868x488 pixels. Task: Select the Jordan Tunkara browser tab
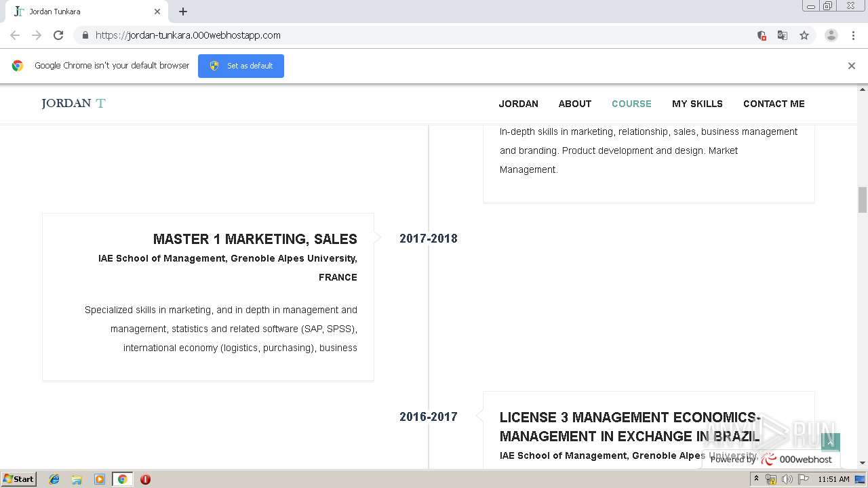click(x=85, y=12)
